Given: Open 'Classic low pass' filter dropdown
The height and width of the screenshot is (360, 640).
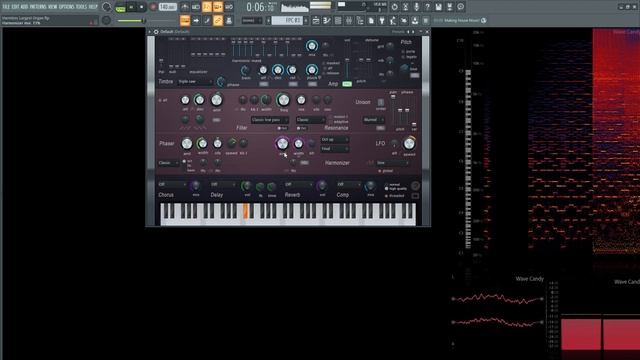Looking at the screenshot, I should (x=269, y=120).
